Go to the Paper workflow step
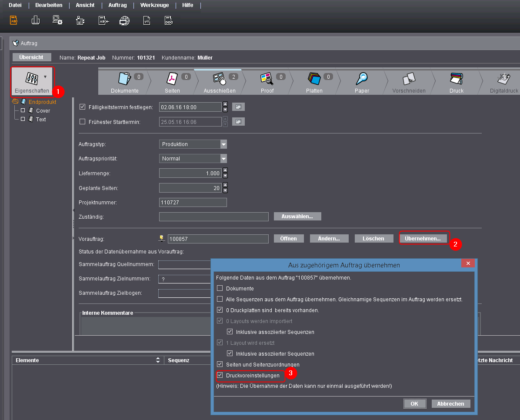The image size is (520, 420). (362, 83)
